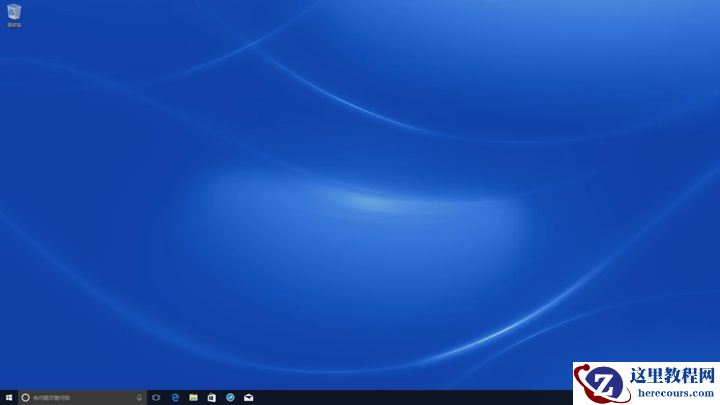Open the Mail app from the taskbar
Screen dimensions: 720x405
click(x=248, y=398)
